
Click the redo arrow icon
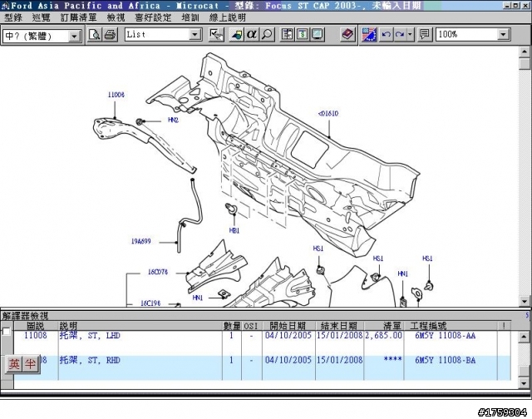pyautogui.click(x=400, y=34)
